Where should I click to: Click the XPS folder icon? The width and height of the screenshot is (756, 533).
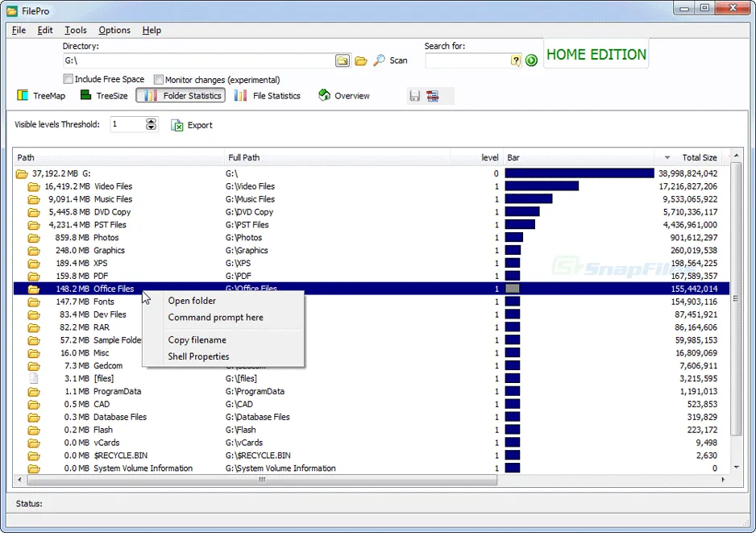click(x=33, y=264)
